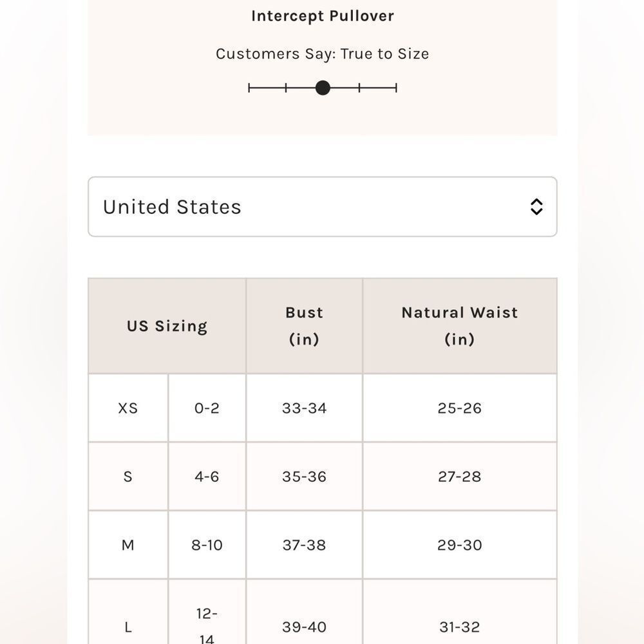The height and width of the screenshot is (644, 644).
Task: Select the Natural Waist (in) column header
Action: tap(460, 326)
